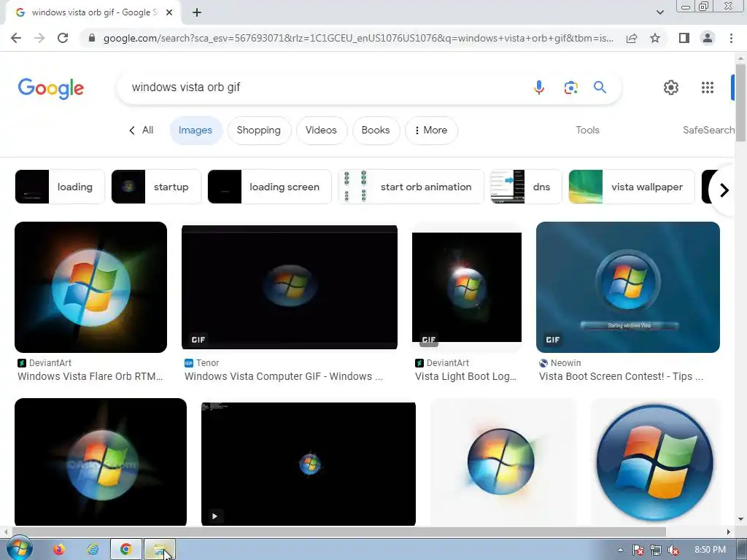Click the muted volume tray icon
The image size is (747, 560).
pos(673,550)
